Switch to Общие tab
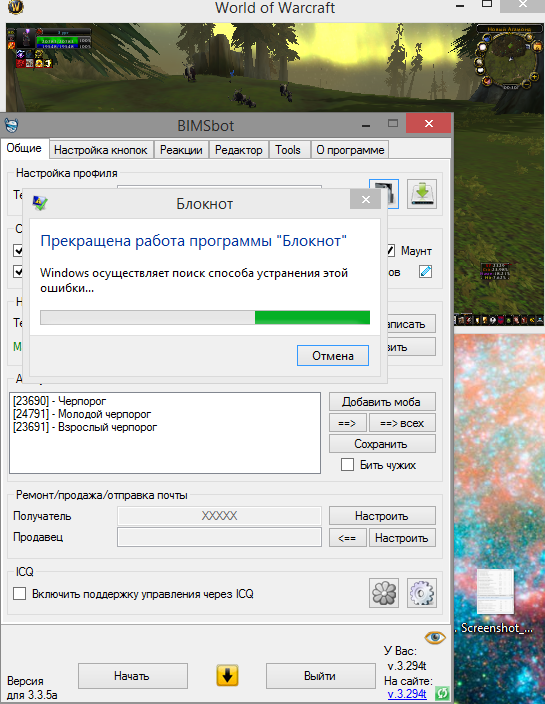Image resolution: width=545 pixels, height=704 pixels. tap(24, 148)
